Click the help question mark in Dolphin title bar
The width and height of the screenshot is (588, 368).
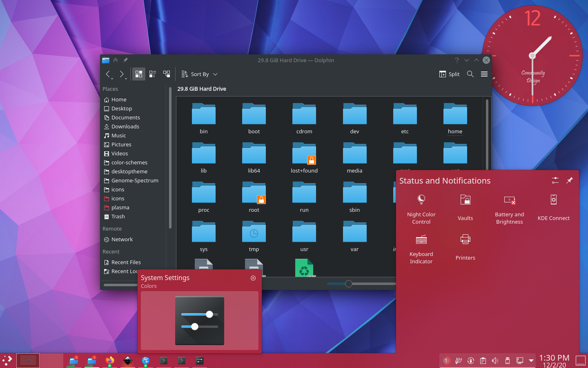coord(457,60)
